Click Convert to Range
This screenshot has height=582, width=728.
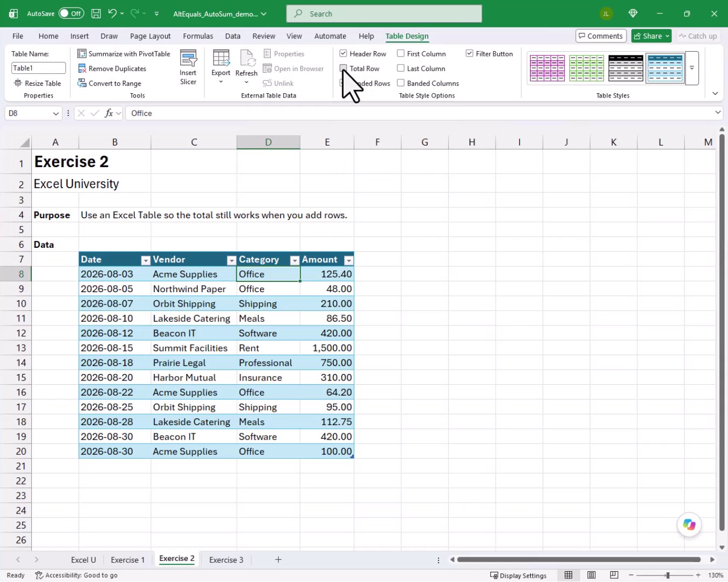click(109, 84)
